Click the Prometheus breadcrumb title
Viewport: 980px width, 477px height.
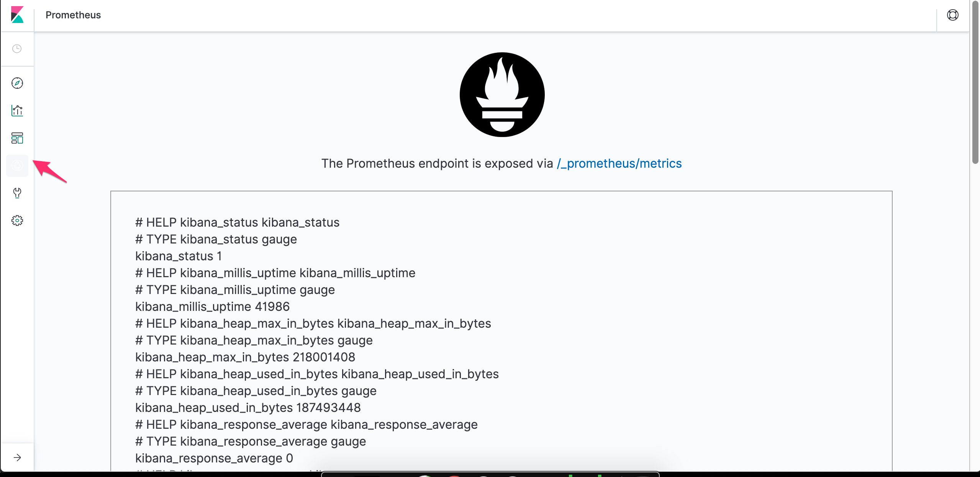pos(73,15)
